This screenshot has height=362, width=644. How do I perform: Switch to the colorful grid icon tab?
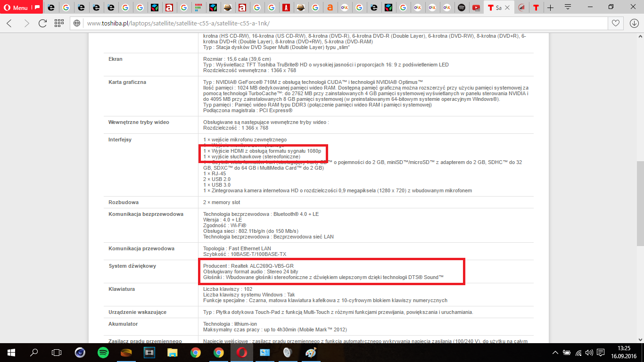pyautogui.click(x=198, y=8)
